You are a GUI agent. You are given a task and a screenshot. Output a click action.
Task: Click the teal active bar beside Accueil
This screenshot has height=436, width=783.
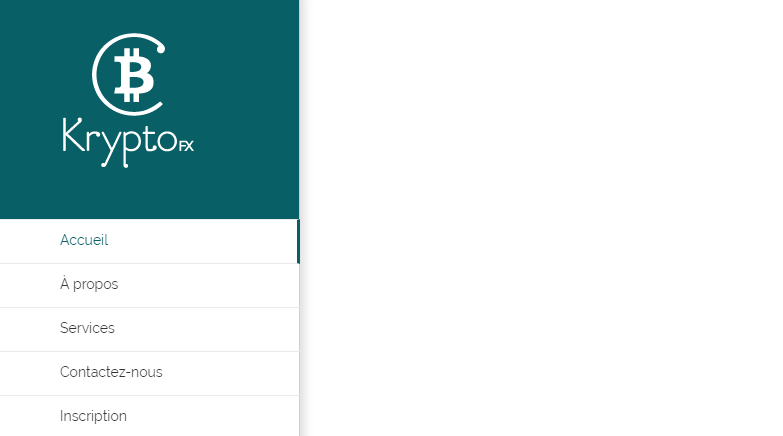(x=298, y=241)
